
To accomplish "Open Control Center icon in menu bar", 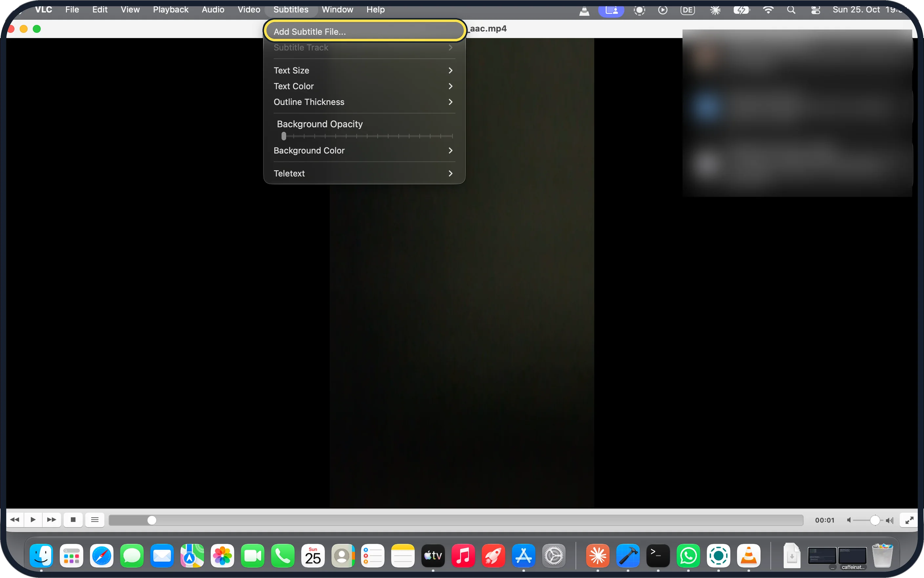I will (x=815, y=10).
